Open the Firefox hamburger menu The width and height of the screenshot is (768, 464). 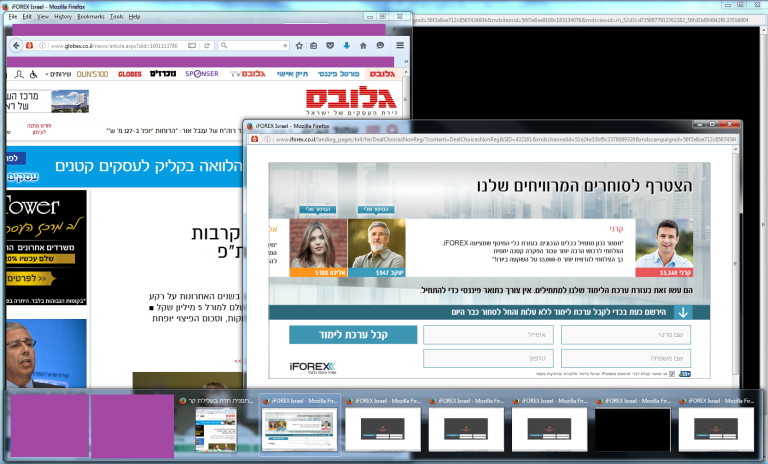pyautogui.click(x=400, y=46)
